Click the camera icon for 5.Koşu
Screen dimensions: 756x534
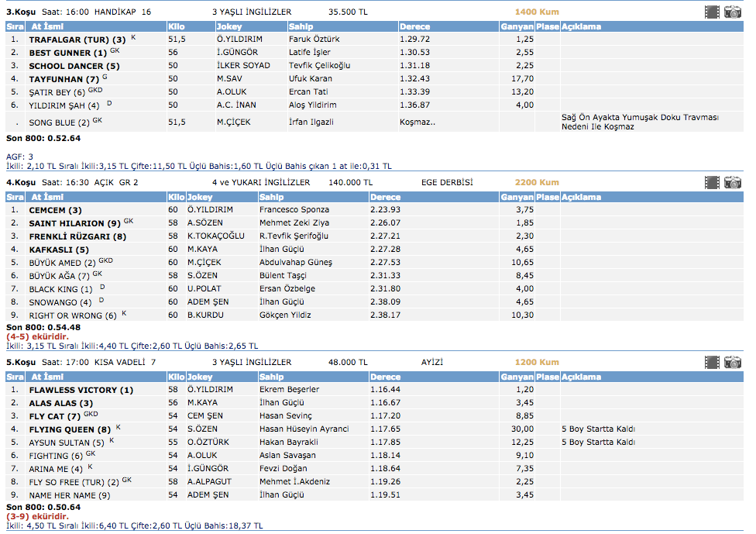click(x=733, y=362)
